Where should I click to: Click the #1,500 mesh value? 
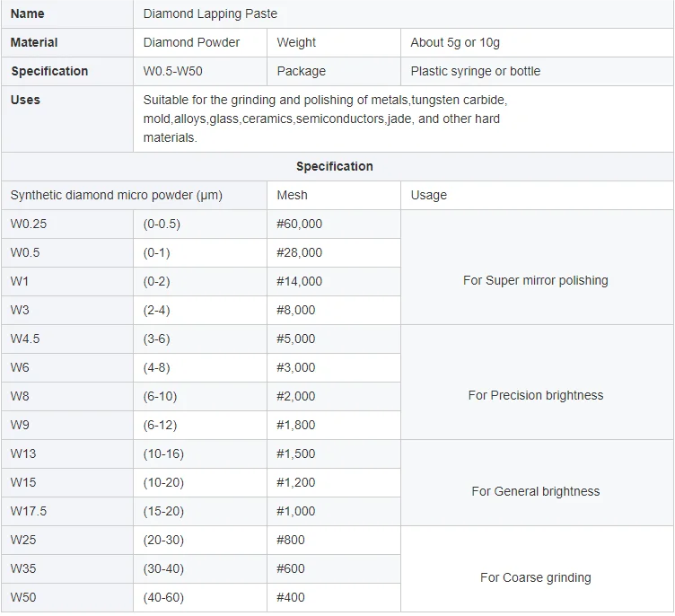[x=295, y=453]
